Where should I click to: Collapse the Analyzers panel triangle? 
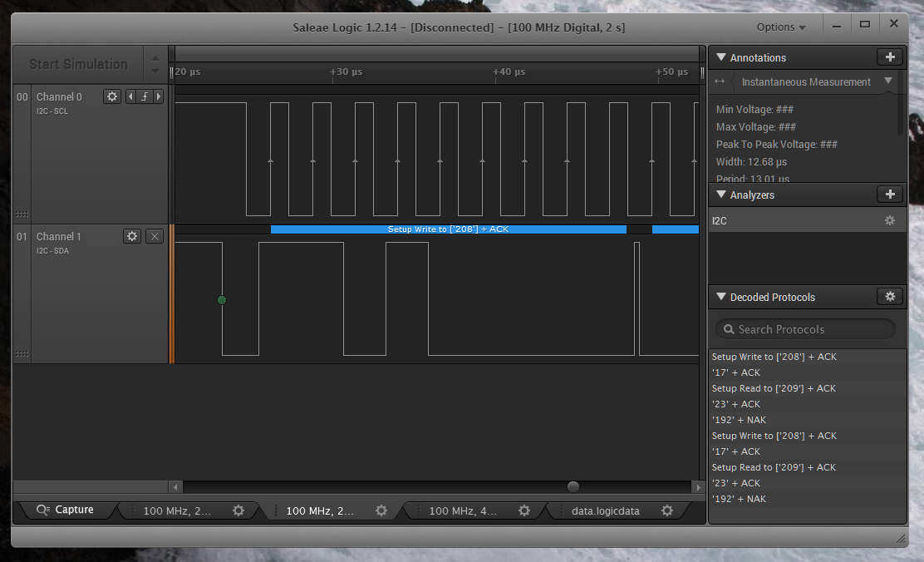point(720,194)
